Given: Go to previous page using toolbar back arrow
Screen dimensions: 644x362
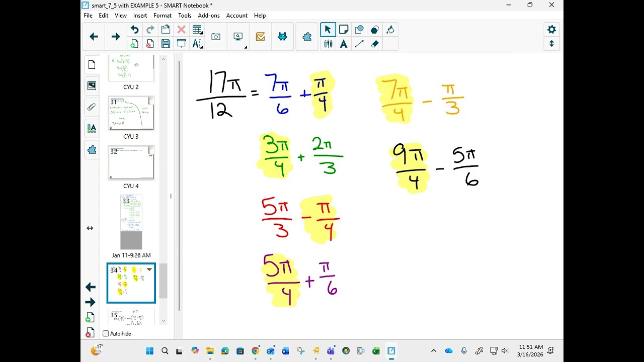Looking at the screenshot, I should pyautogui.click(x=94, y=37).
